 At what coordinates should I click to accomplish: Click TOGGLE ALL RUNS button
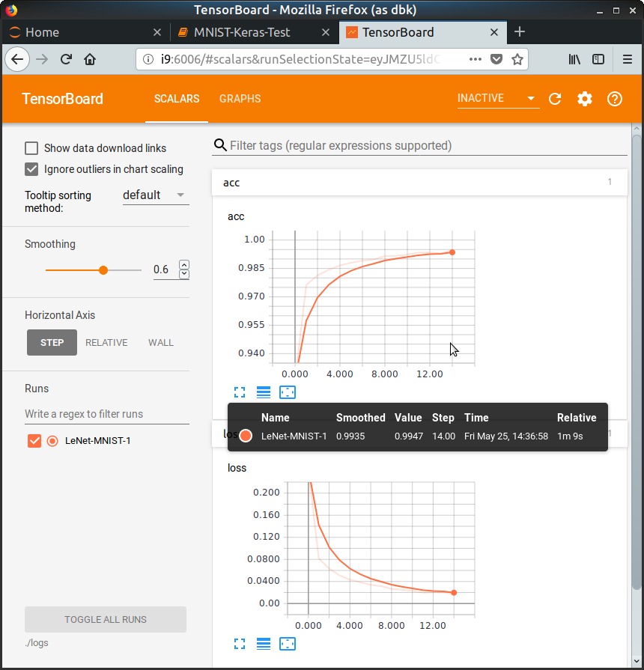click(x=106, y=620)
